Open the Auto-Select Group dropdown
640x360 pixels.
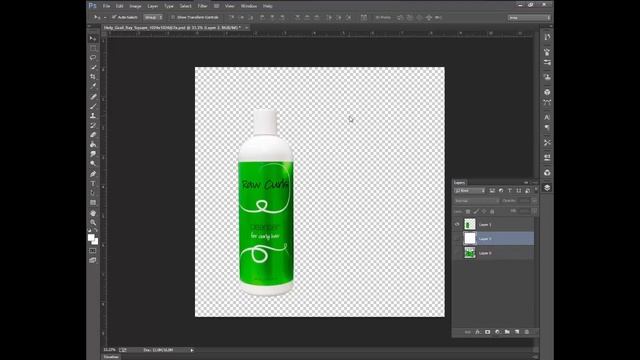click(x=153, y=17)
